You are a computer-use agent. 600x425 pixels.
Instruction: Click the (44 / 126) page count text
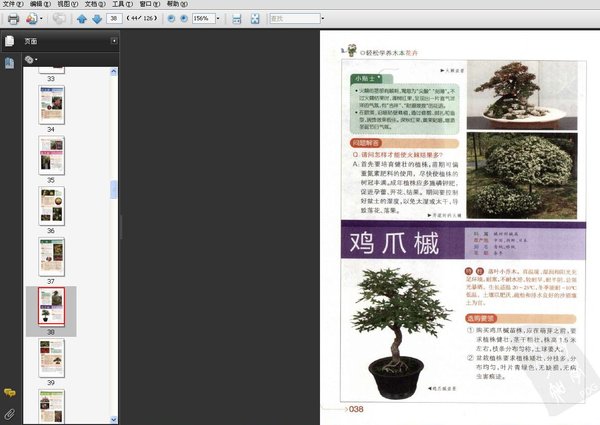tap(142, 18)
